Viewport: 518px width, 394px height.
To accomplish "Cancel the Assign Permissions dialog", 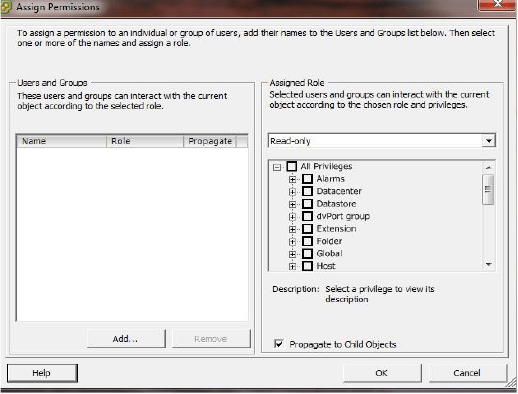I will point(467,373).
